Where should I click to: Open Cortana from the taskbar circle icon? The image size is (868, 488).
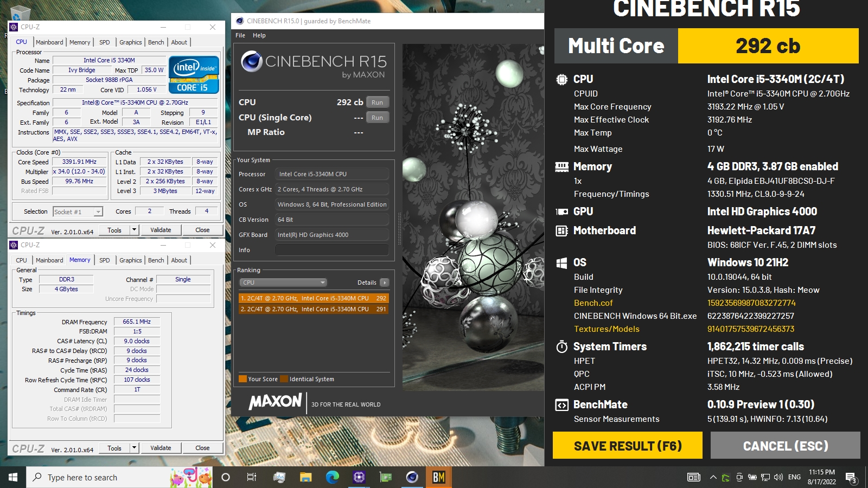pos(226,477)
